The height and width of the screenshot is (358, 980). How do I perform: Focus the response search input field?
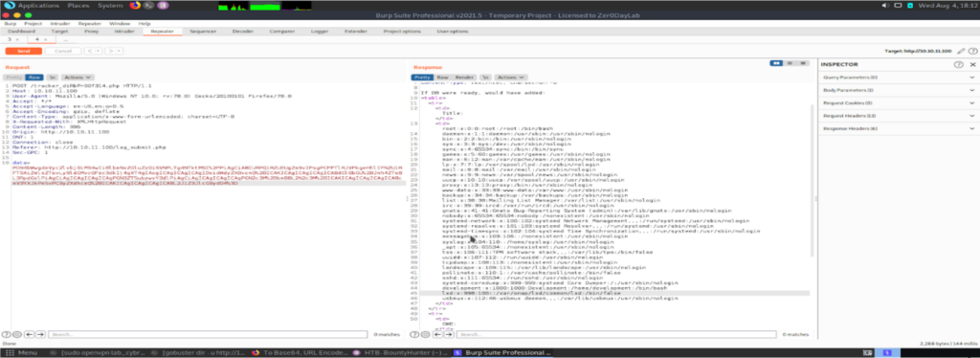coord(617,334)
